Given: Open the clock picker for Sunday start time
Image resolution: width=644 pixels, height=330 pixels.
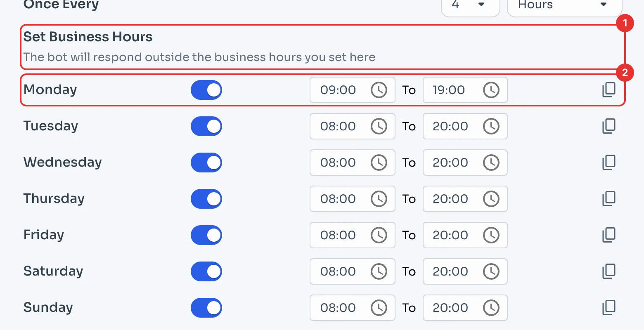Looking at the screenshot, I should pos(379,308).
